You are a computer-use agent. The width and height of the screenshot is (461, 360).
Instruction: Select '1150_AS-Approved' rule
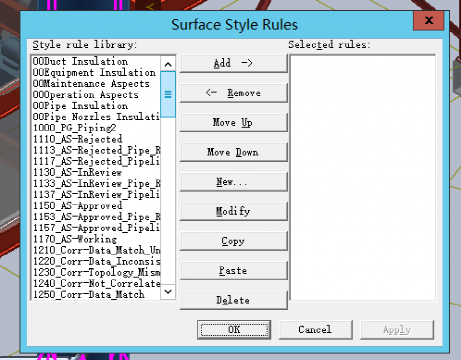(95, 206)
